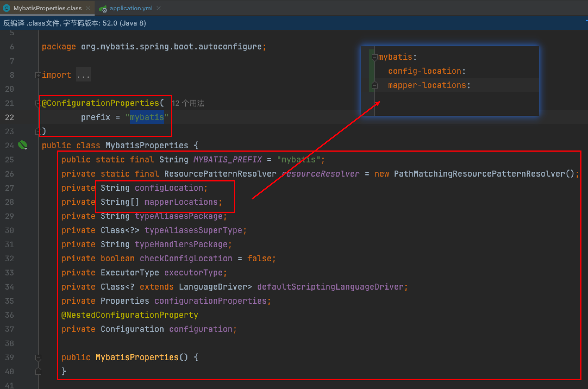588x389 pixels.
Task: Collapse the @ConfigurationProperties annotation fold marker
Action: pyautogui.click(x=38, y=103)
